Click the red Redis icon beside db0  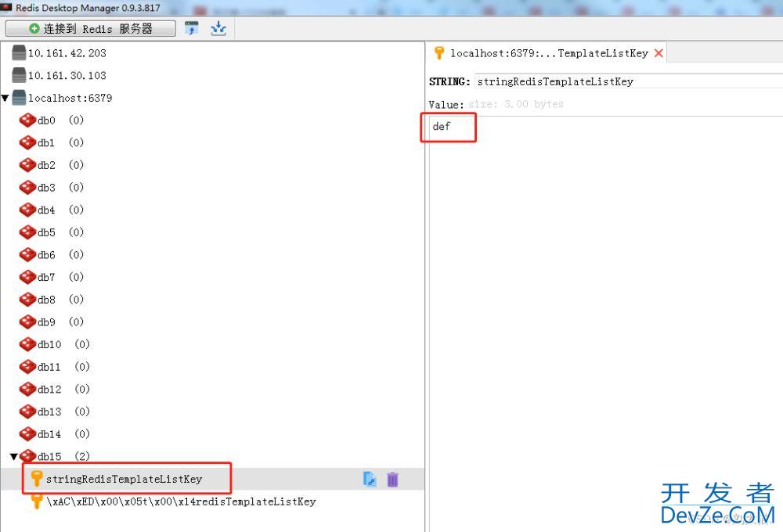[27, 120]
